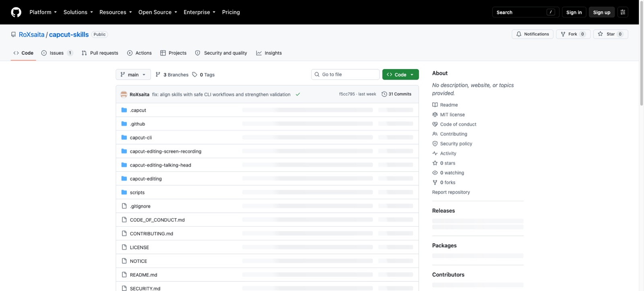Open the Open Source menu

click(158, 12)
